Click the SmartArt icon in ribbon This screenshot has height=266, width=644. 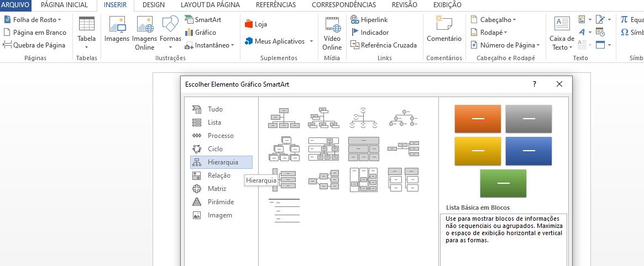click(189, 20)
